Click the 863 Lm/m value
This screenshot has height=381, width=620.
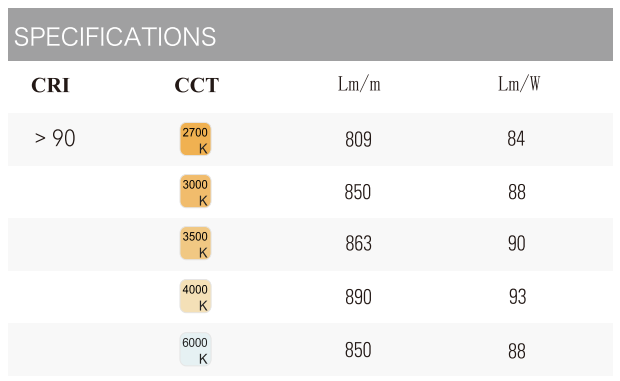coord(358,243)
